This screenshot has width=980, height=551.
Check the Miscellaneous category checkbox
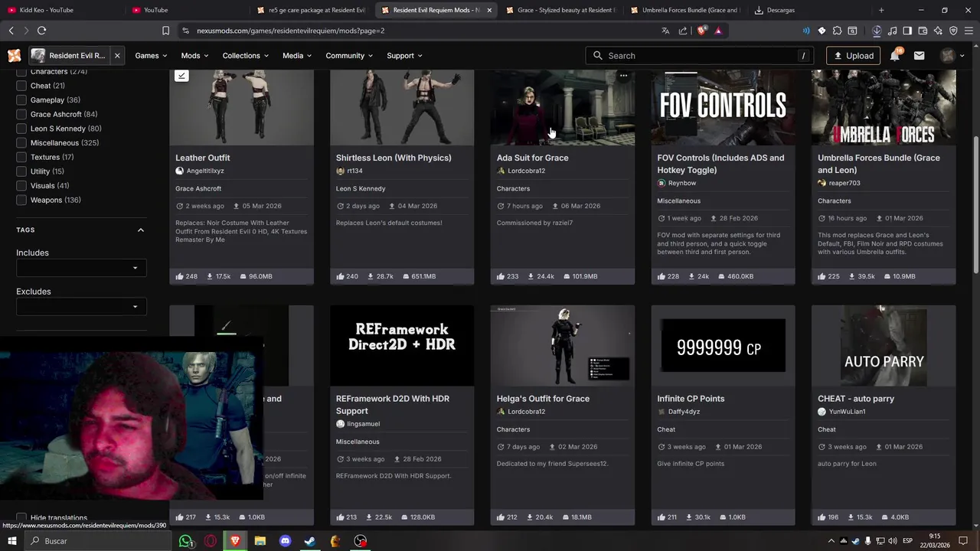pyautogui.click(x=21, y=143)
